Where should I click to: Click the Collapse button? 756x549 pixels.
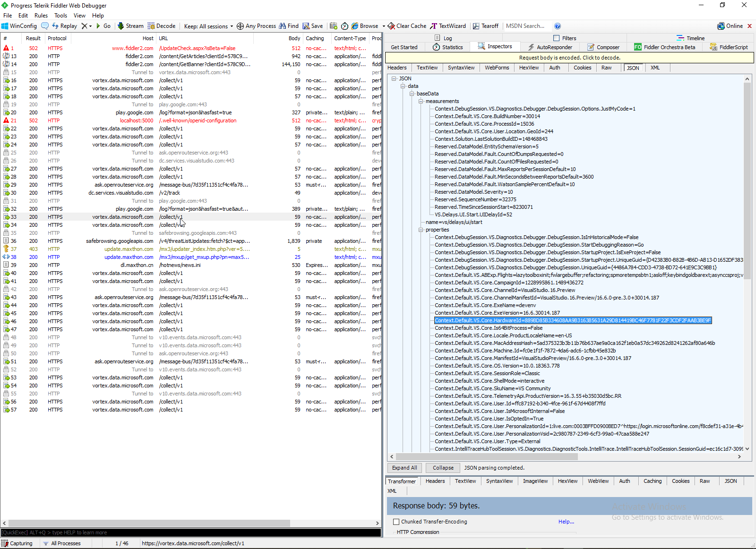[x=443, y=468]
